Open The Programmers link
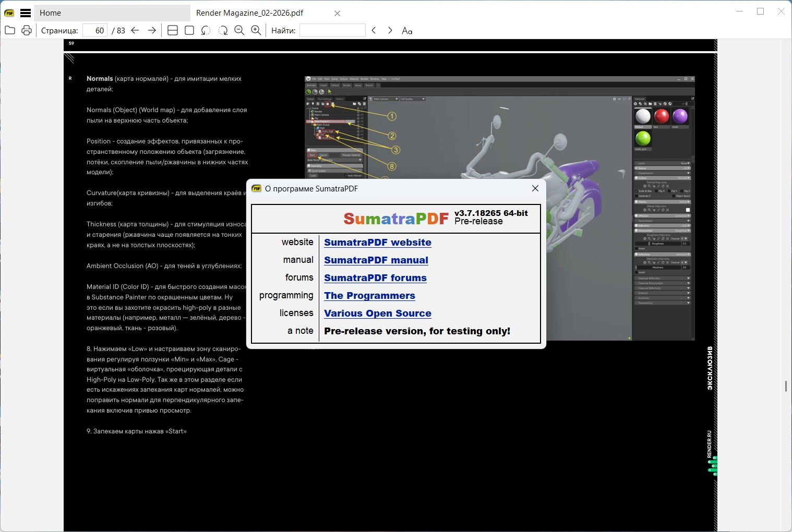Screen dimensions: 792x532 point(370,295)
